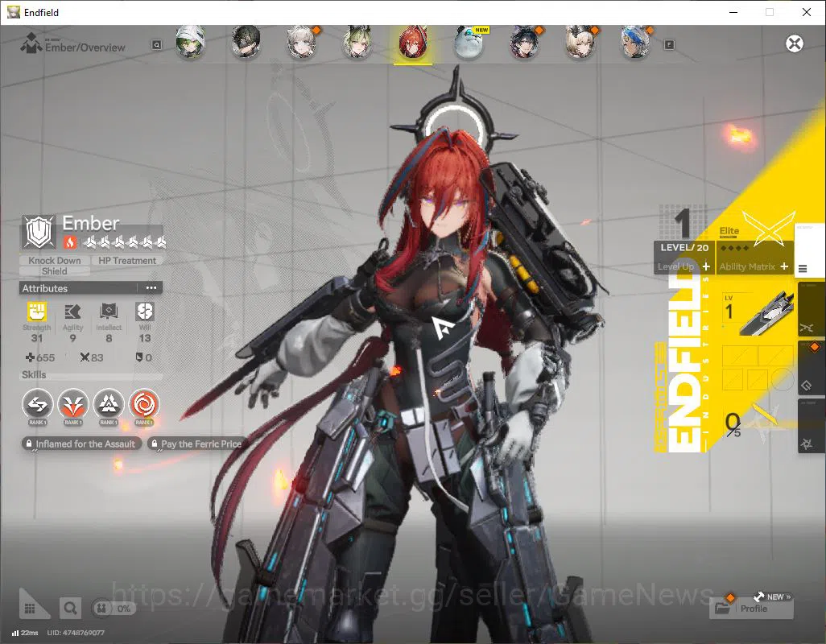Click the trust 0% indicator
Image resolution: width=826 pixels, height=644 pixels.
click(114, 609)
